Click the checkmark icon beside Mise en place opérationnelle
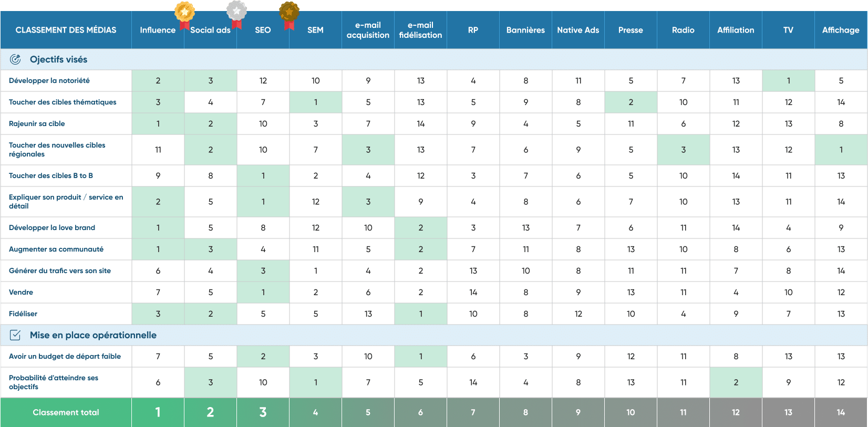Viewport: 868px width, 427px height. [x=15, y=335]
